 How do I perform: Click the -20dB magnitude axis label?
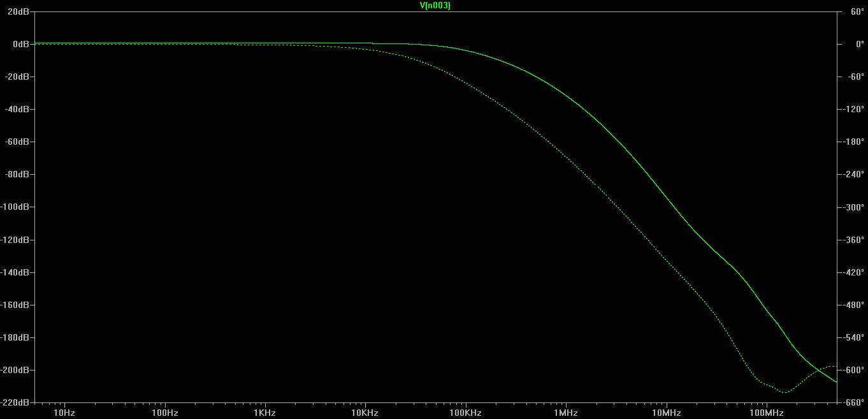[18, 77]
